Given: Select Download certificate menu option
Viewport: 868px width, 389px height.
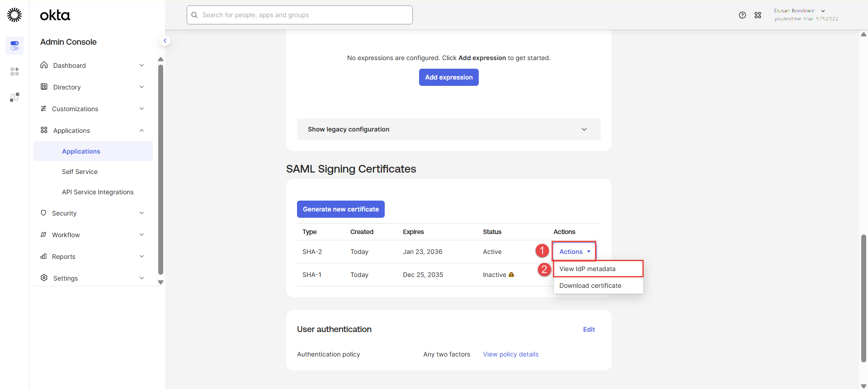Looking at the screenshot, I should pyautogui.click(x=590, y=286).
